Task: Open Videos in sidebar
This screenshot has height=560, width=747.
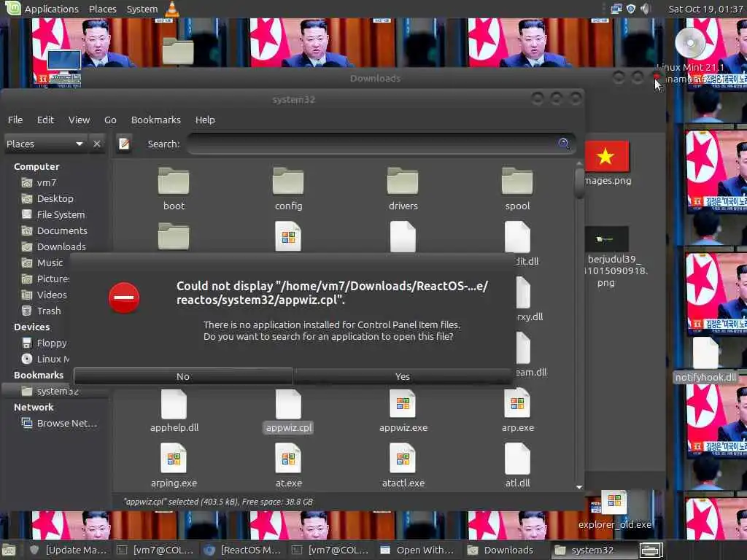Action: point(44,295)
